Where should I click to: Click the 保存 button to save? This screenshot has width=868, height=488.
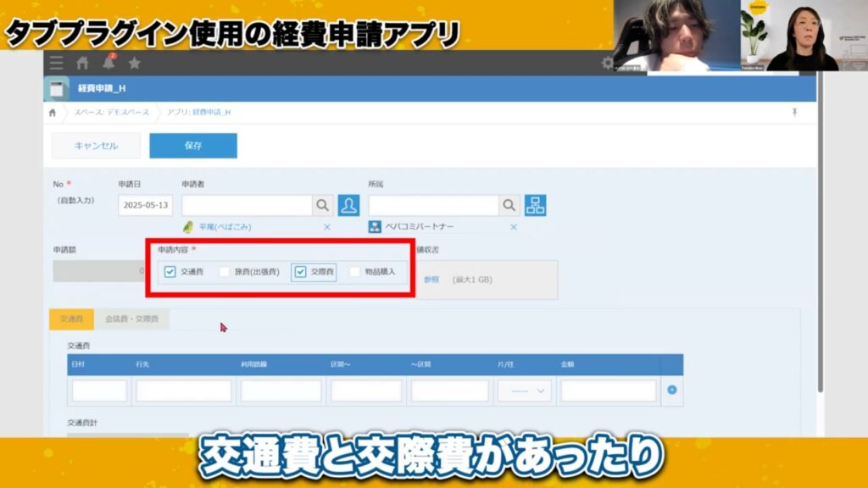[x=192, y=146]
